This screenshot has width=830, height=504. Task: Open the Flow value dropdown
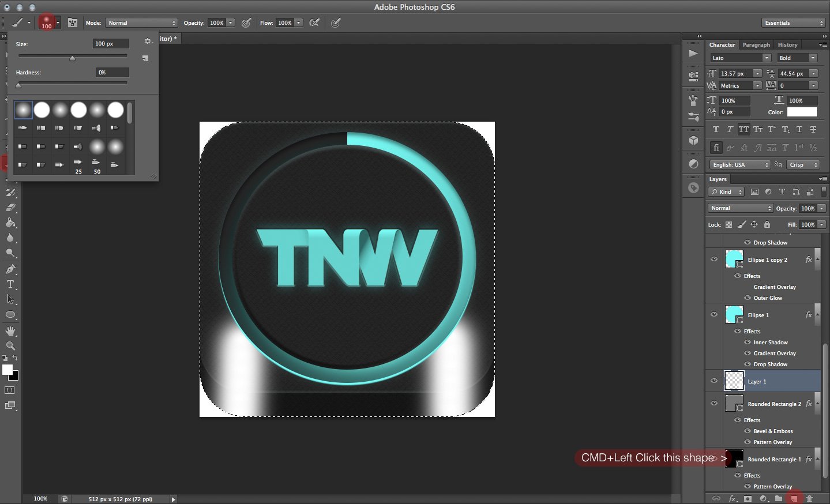(299, 23)
